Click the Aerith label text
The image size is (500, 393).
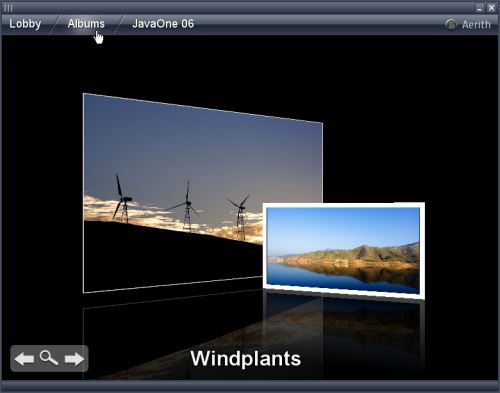pyautogui.click(x=476, y=25)
